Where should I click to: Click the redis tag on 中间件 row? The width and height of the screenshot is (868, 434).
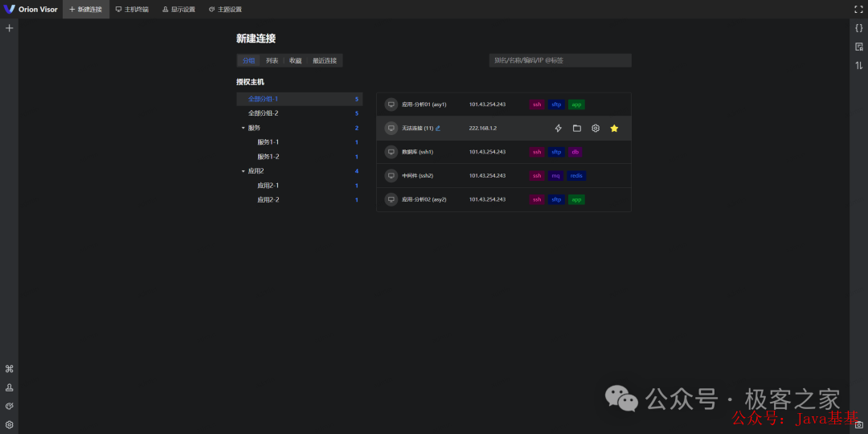click(x=576, y=175)
